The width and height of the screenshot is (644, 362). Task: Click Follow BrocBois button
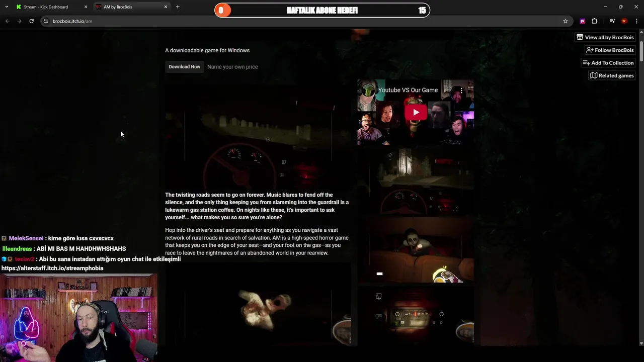point(610,50)
